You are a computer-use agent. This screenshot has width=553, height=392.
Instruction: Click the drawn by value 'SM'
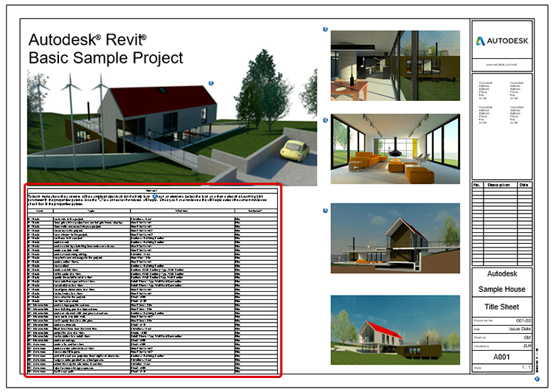coord(527,337)
